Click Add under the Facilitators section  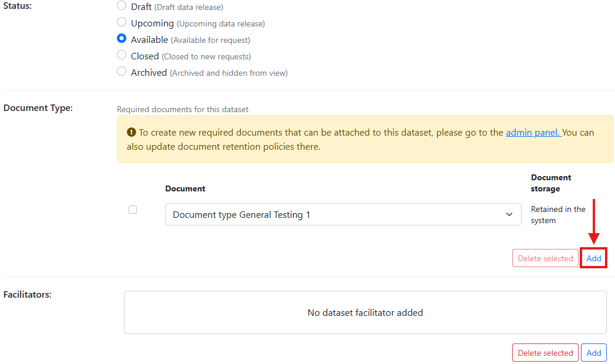point(594,353)
